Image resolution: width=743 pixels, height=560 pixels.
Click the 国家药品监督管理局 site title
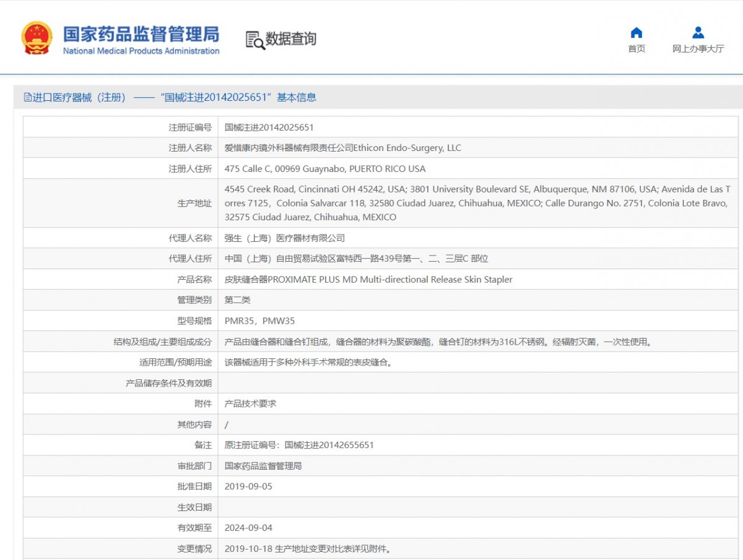pos(141,33)
